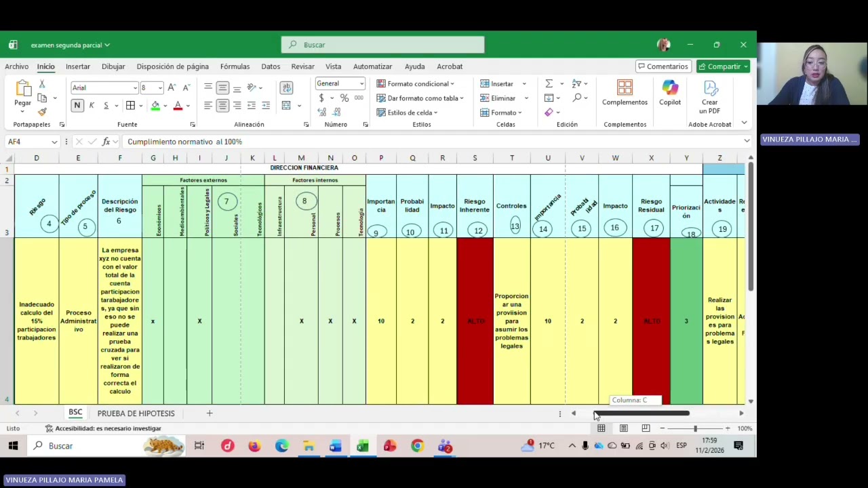Toggle underline S formatting
This screenshot has width=868, height=488.
point(106,106)
